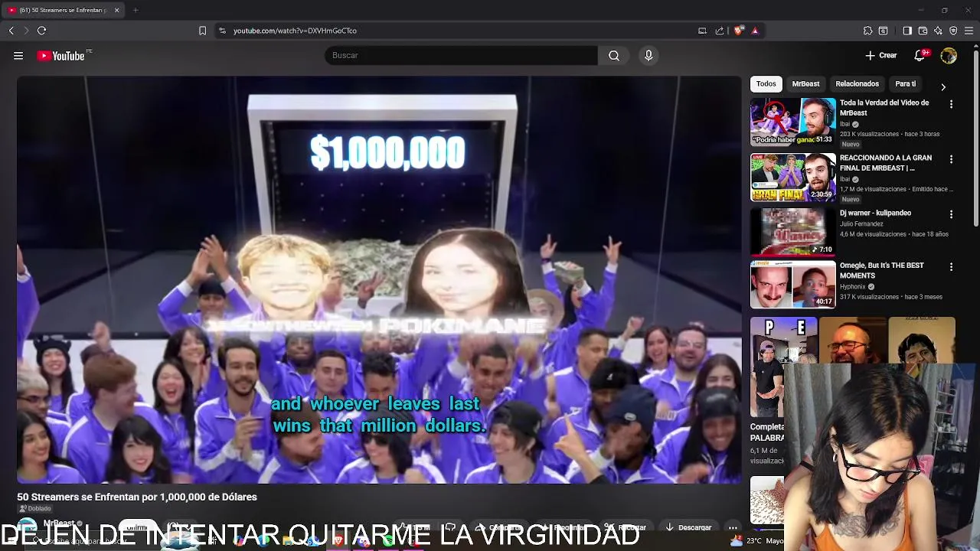Open options for Omegle Best Moments video
980x551 pixels.
(x=951, y=267)
